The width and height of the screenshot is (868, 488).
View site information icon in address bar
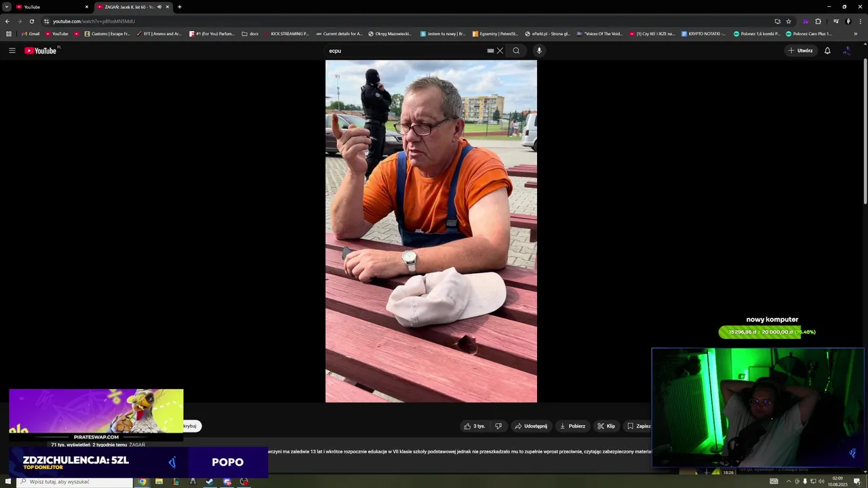(x=46, y=21)
